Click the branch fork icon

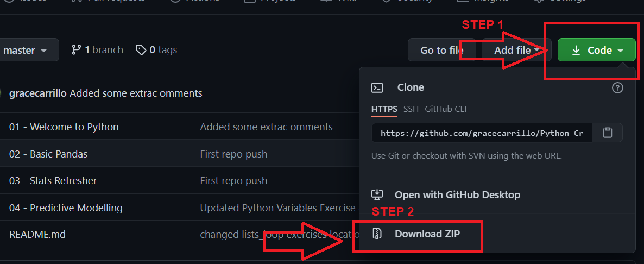[x=76, y=50]
